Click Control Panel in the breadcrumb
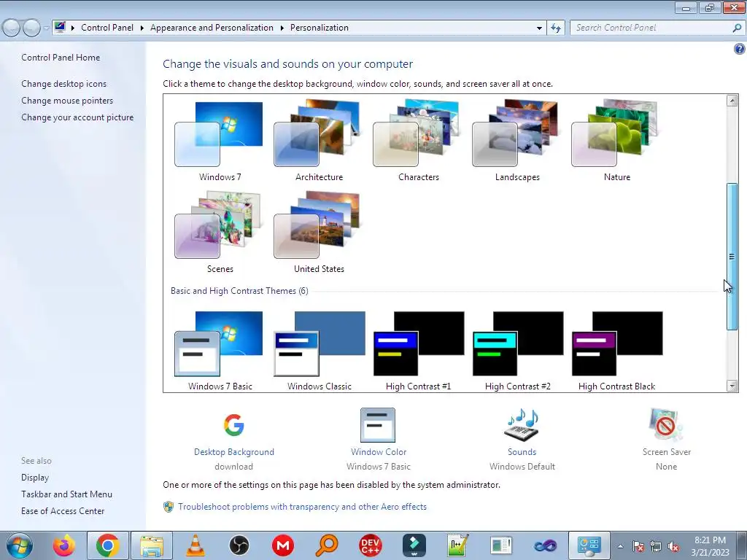The width and height of the screenshot is (747, 560). point(107,28)
